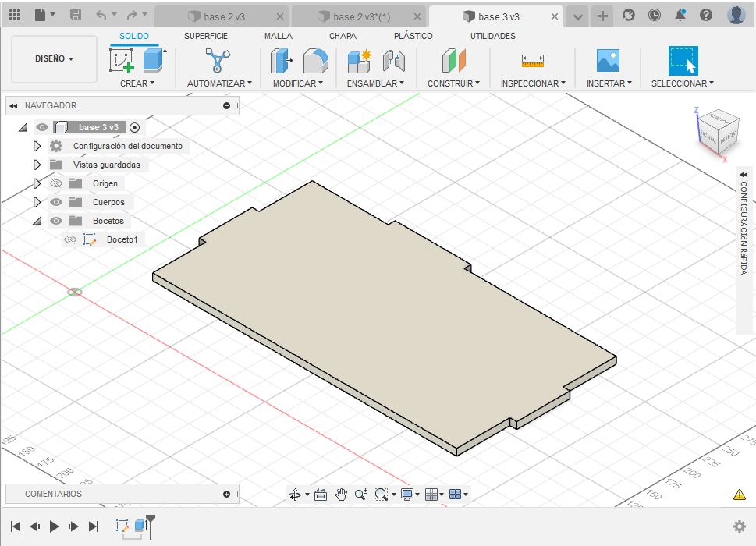
Task: Open grid and snaps settings
Action: [431, 494]
